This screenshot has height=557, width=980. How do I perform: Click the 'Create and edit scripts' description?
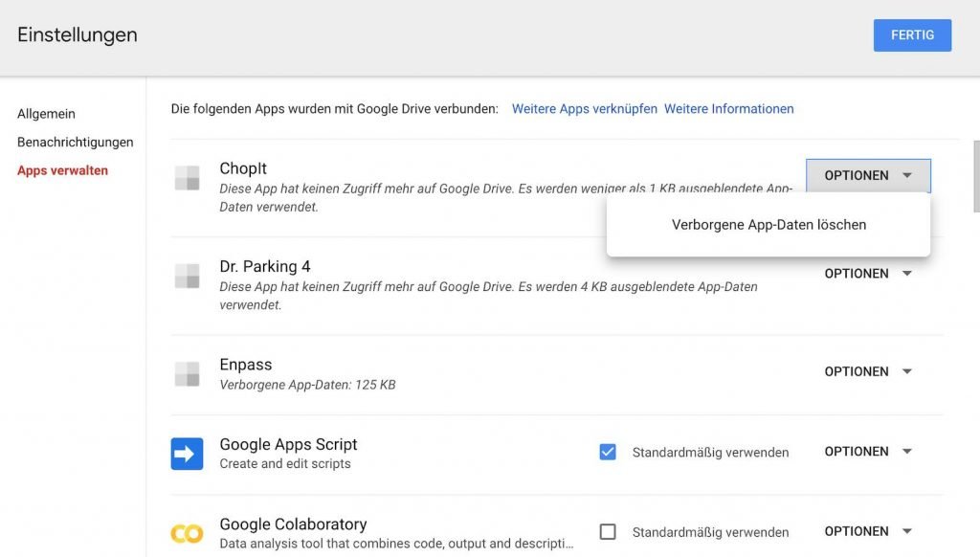coord(285,464)
